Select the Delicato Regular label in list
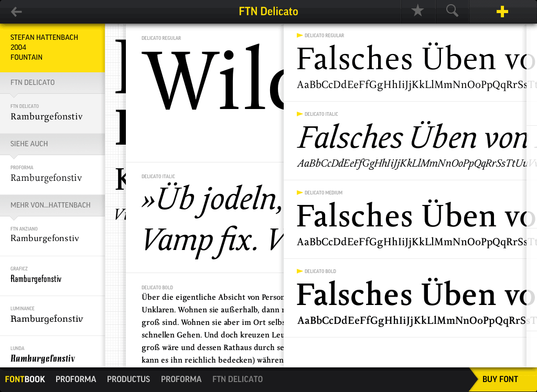 pyautogui.click(x=324, y=35)
